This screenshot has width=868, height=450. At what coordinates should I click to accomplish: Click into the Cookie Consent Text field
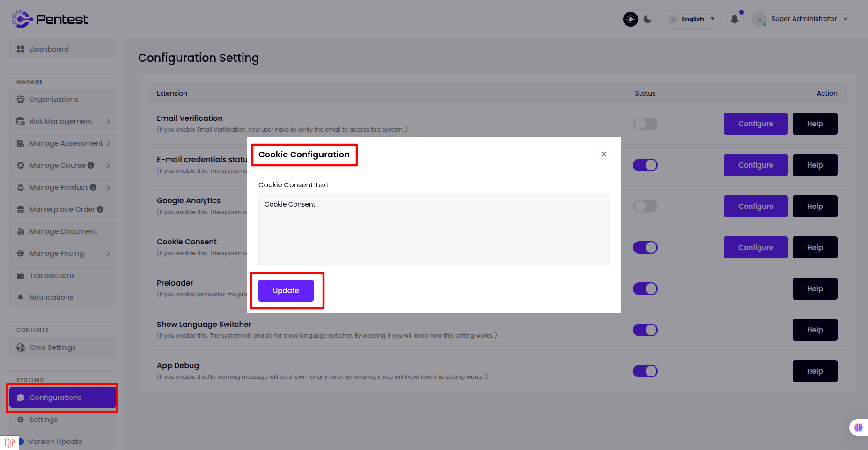coord(434,229)
